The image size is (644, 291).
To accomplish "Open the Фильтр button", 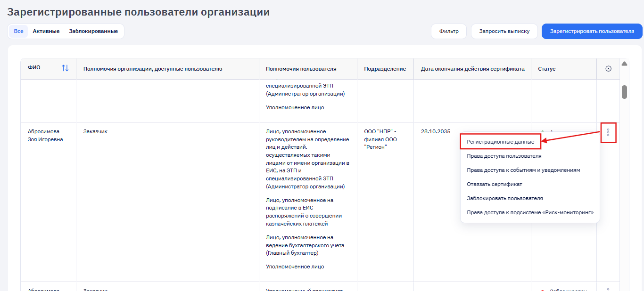I will [x=449, y=31].
